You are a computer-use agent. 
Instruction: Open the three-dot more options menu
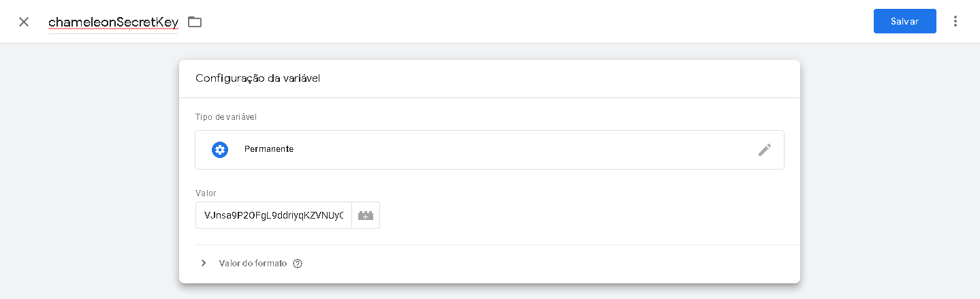click(x=955, y=21)
